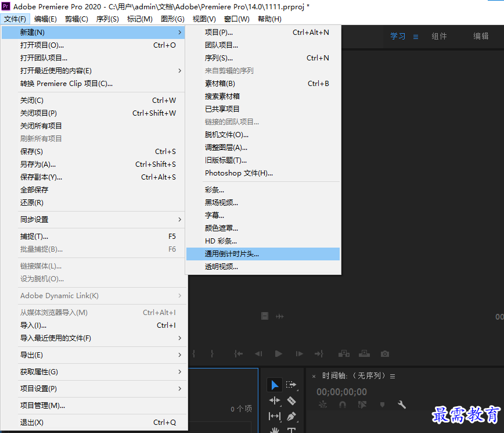Select the Pen tool
This screenshot has width=504, height=433.
click(291, 416)
